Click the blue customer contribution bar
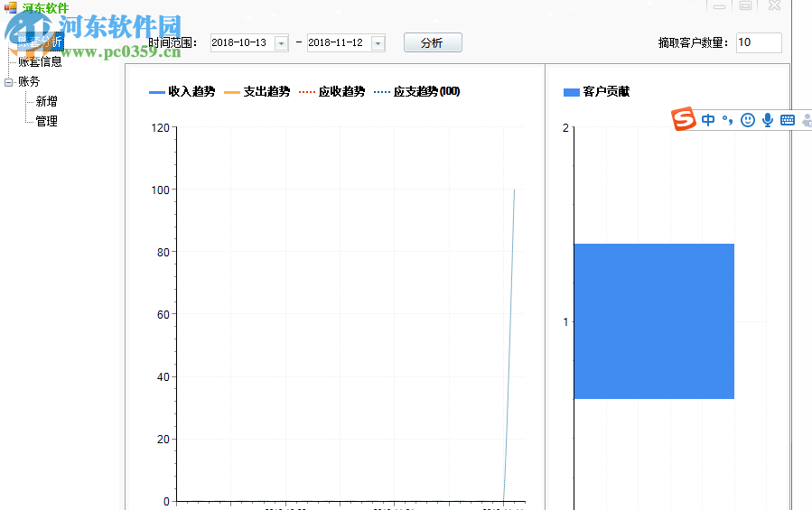 pyautogui.click(x=654, y=321)
